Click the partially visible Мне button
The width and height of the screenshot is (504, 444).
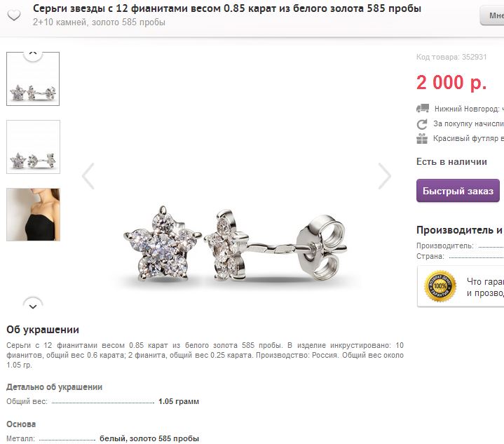(x=492, y=15)
